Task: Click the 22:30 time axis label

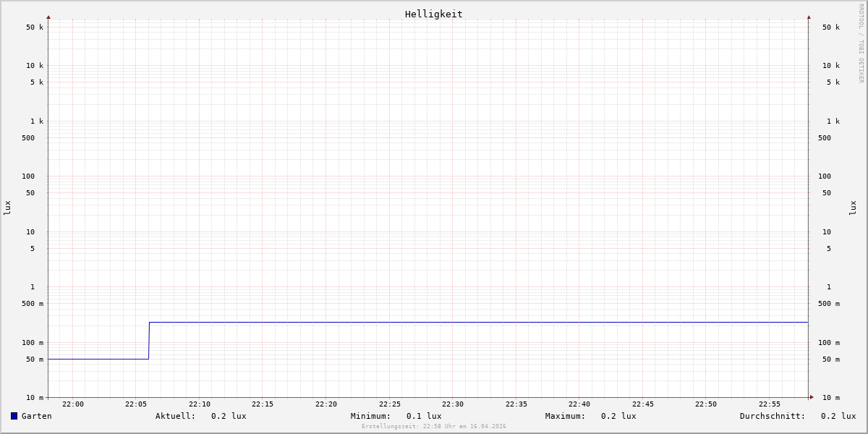Action: pyautogui.click(x=453, y=404)
